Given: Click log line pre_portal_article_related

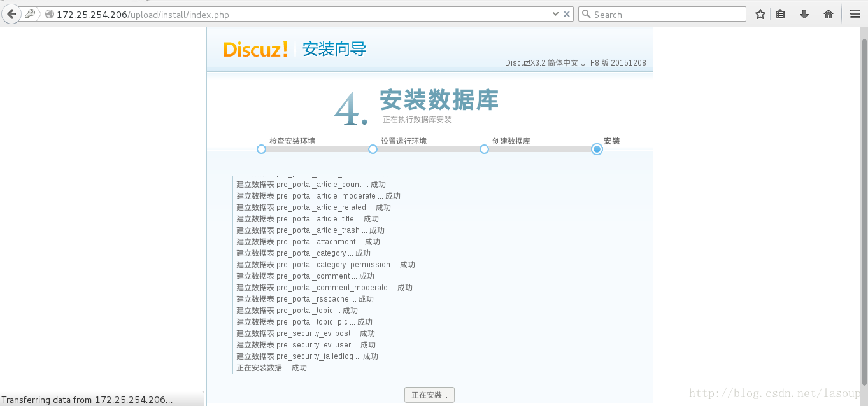Looking at the screenshot, I should [x=313, y=207].
